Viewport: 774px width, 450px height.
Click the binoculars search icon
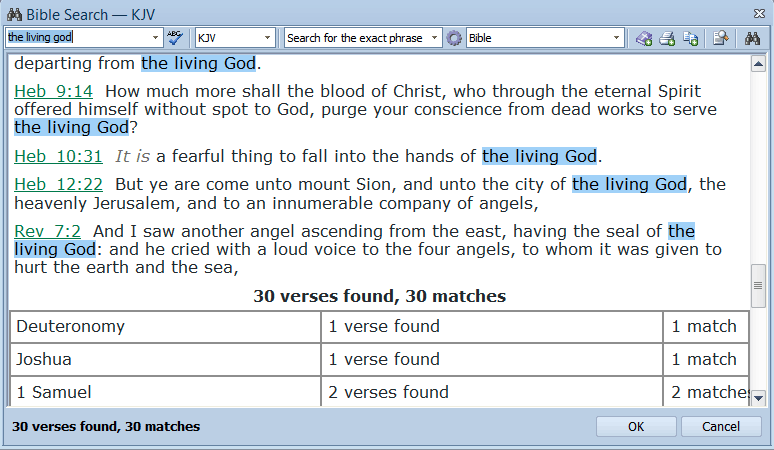click(x=753, y=38)
